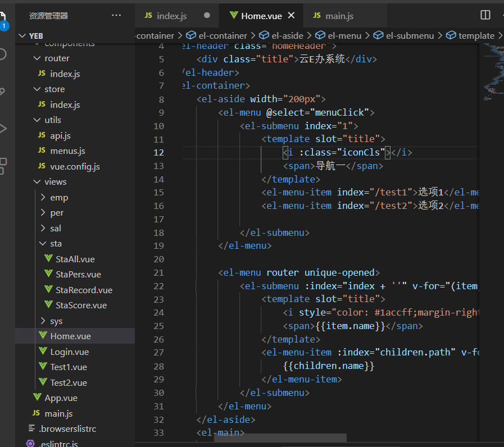504x447 pixels.
Task: Open the Extensions activity bar icon
Action: coord(3,166)
